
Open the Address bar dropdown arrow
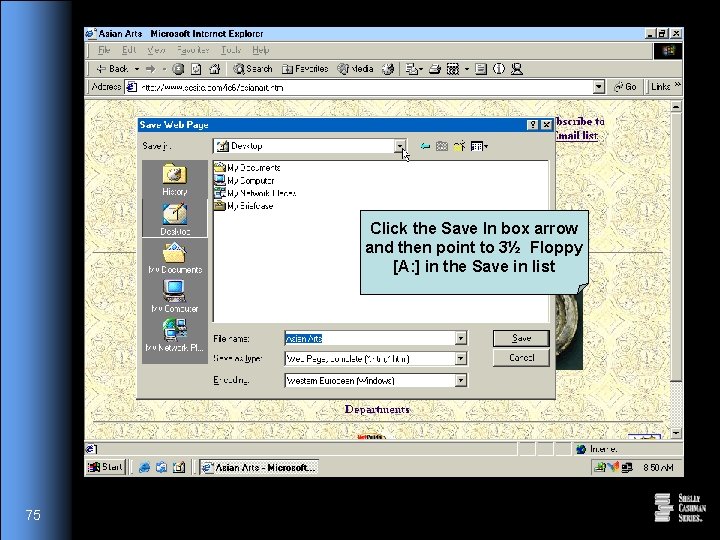click(598, 87)
